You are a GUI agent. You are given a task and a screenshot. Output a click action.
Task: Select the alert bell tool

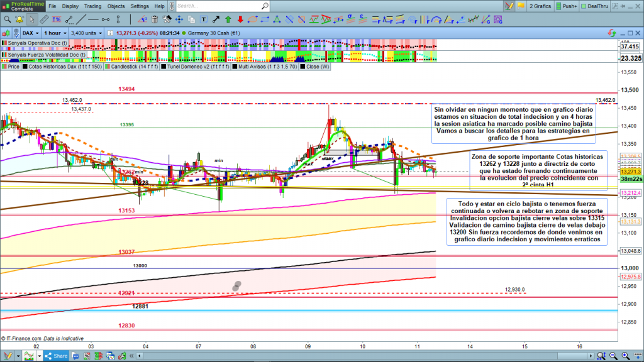[21, 19]
